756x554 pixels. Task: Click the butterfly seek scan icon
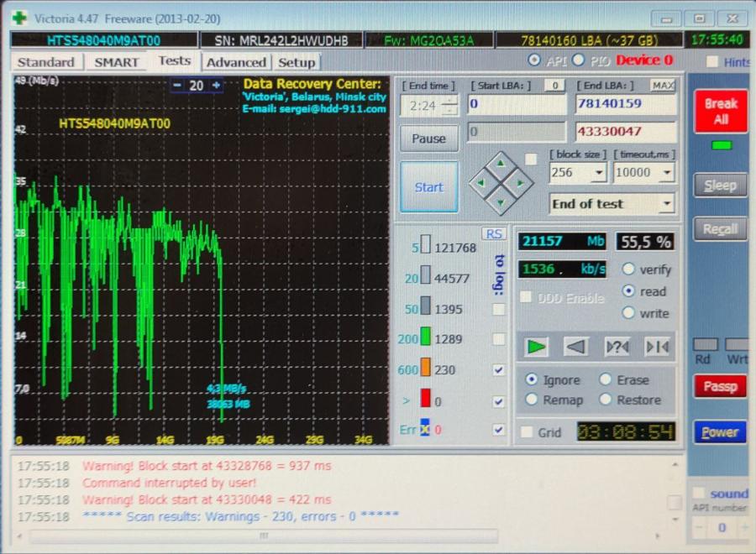pos(656,347)
